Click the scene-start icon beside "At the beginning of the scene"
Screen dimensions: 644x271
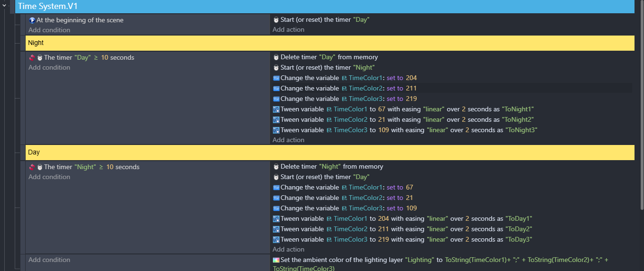(32, 20)
